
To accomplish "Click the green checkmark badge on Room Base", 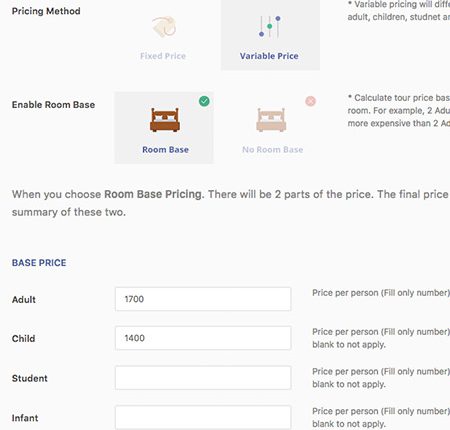I will [204, 101].
